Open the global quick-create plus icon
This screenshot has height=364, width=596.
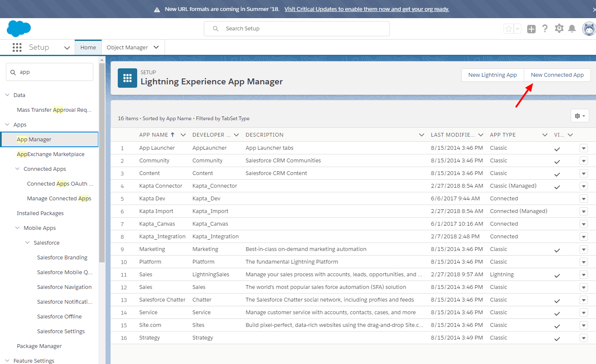click(531, 29)
